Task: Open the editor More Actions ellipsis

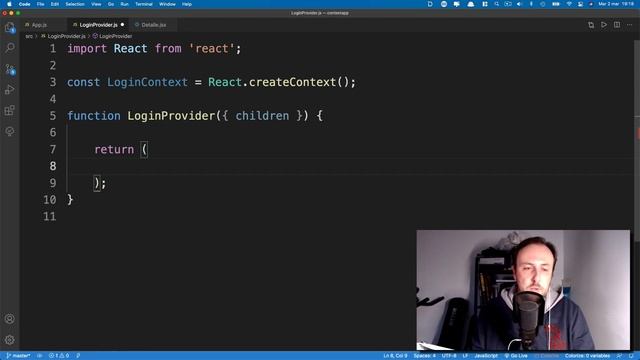Action: 629,25
